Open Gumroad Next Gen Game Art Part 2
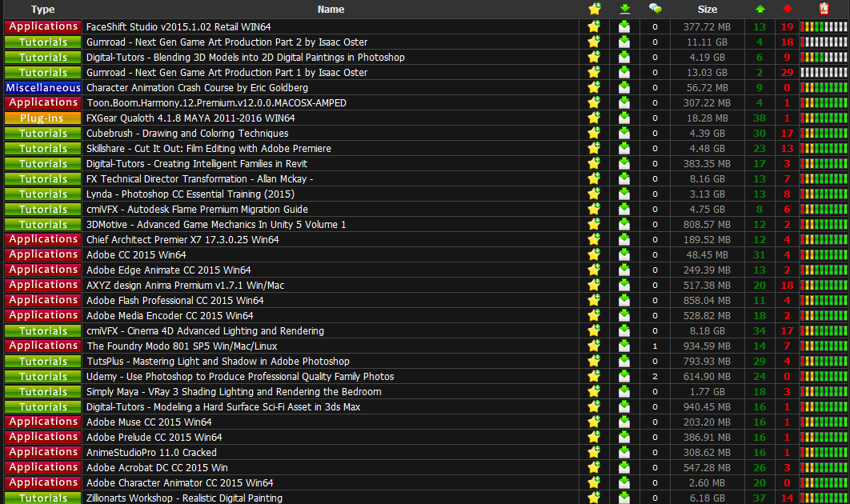 [x=227, y=42]
